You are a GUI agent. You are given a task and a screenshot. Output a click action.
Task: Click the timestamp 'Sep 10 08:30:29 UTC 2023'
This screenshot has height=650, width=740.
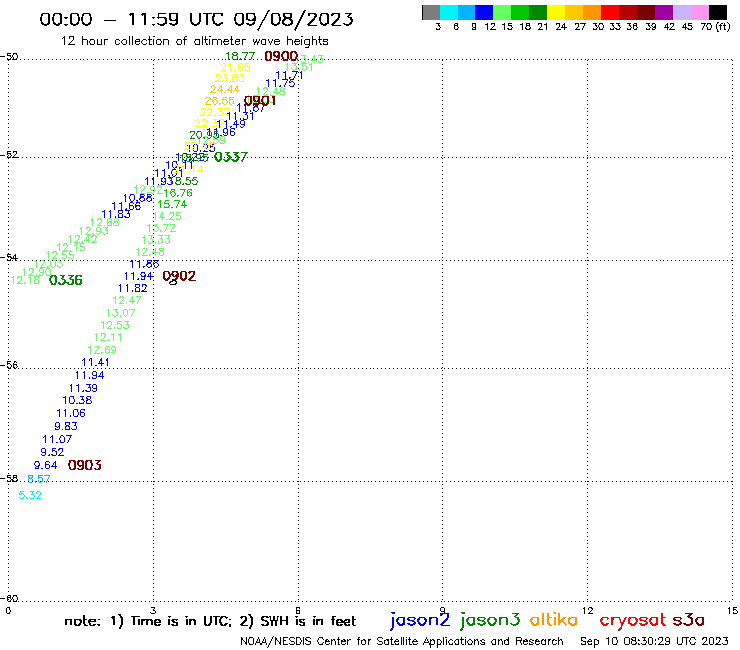point(654,641)
